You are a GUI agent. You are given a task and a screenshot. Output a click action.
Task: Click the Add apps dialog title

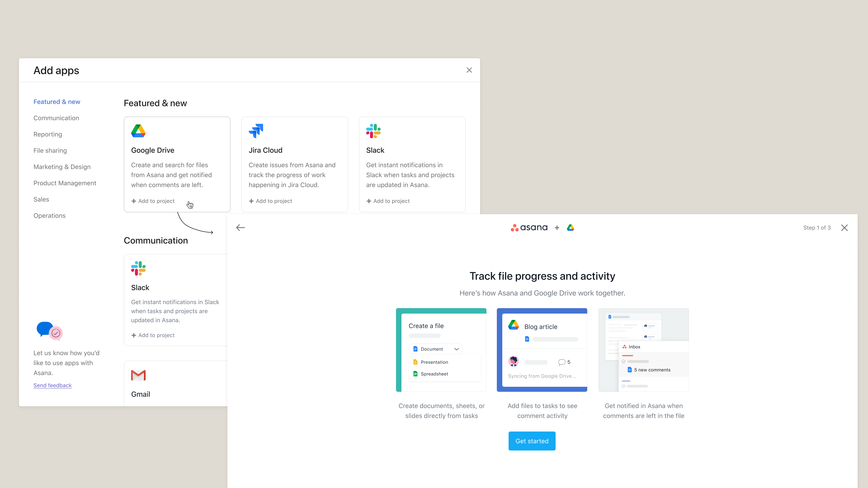[56, 70]
